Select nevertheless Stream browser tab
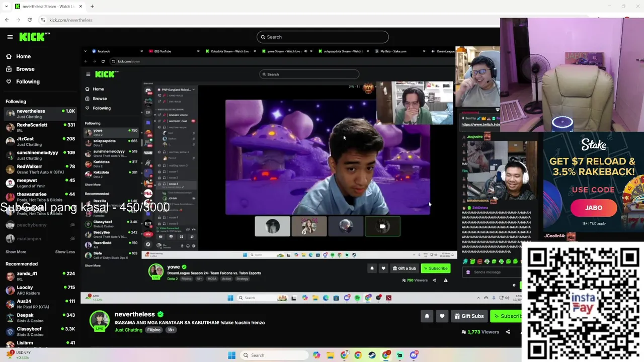The width and height of the screenshot is (644, 362). click(49, 6)
